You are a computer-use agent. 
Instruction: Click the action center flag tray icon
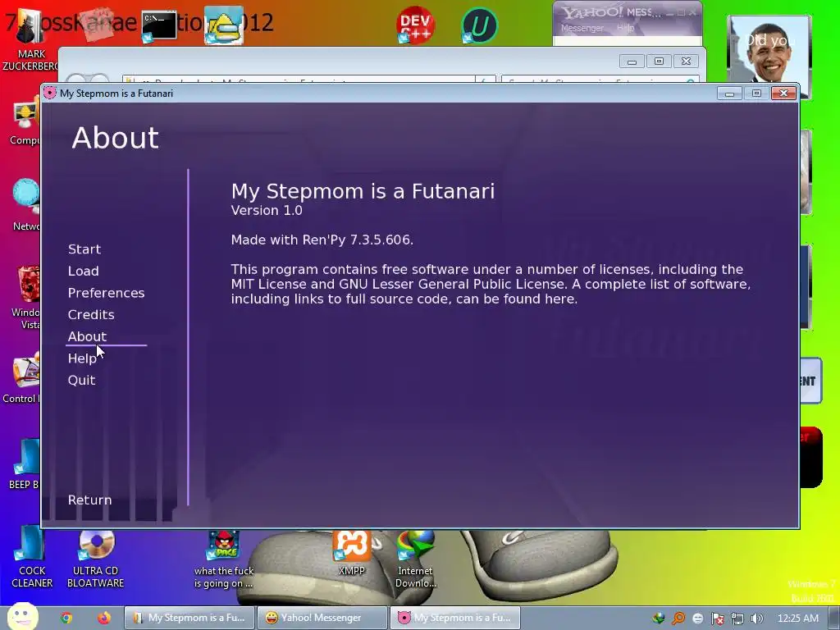[x=717, y=619]
